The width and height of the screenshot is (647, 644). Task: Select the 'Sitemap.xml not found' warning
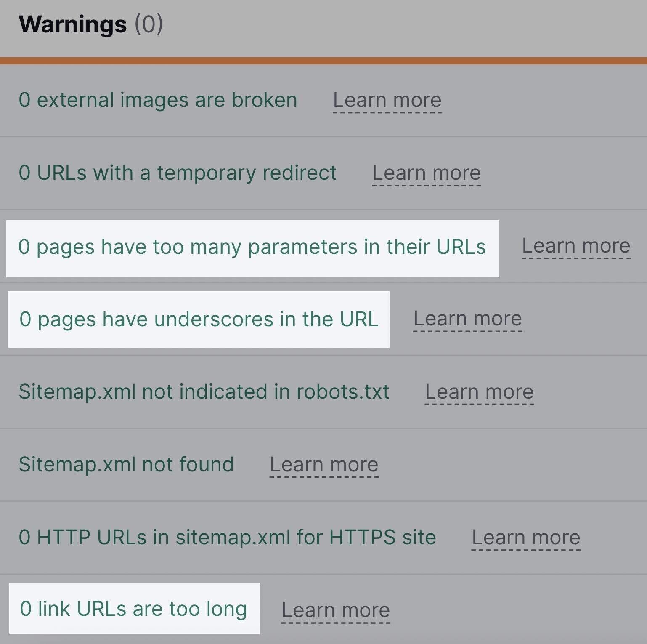(126, 465)
